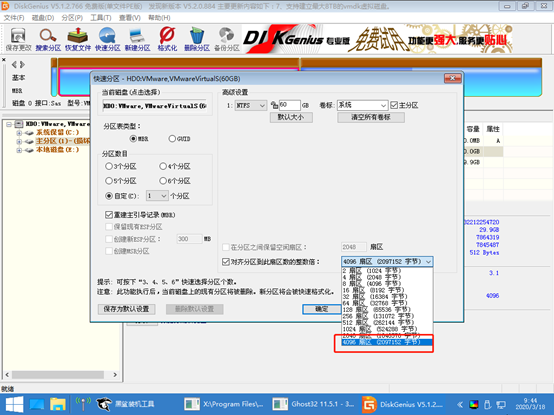Switch to DiskGenius taskbar item
The image size is (554, 415).
(402, 404)
